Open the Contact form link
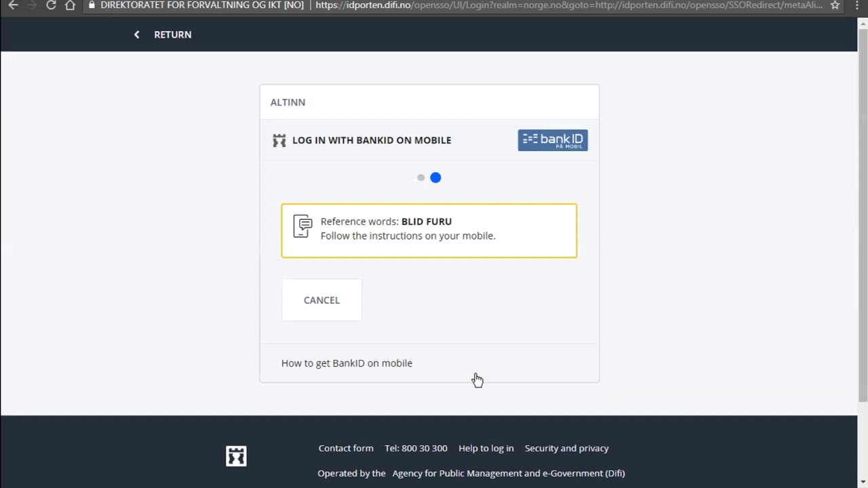 346,448
